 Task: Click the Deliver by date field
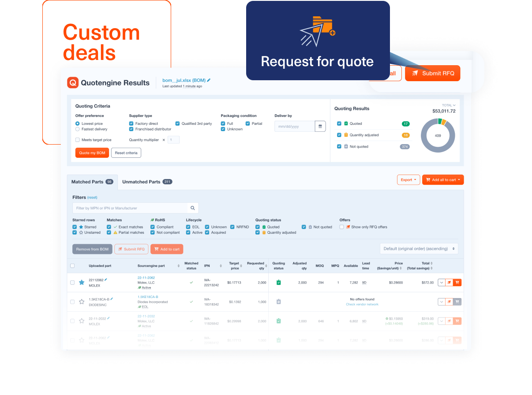coord(295,126)
